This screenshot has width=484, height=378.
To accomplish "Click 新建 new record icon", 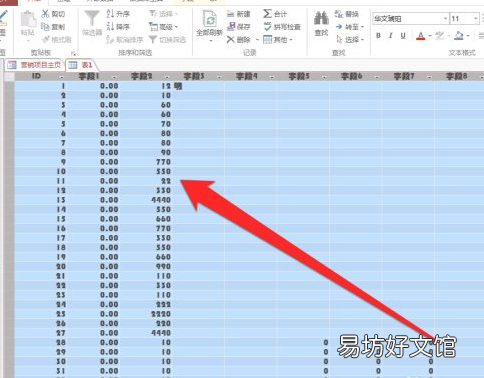I will pos(231,14).
